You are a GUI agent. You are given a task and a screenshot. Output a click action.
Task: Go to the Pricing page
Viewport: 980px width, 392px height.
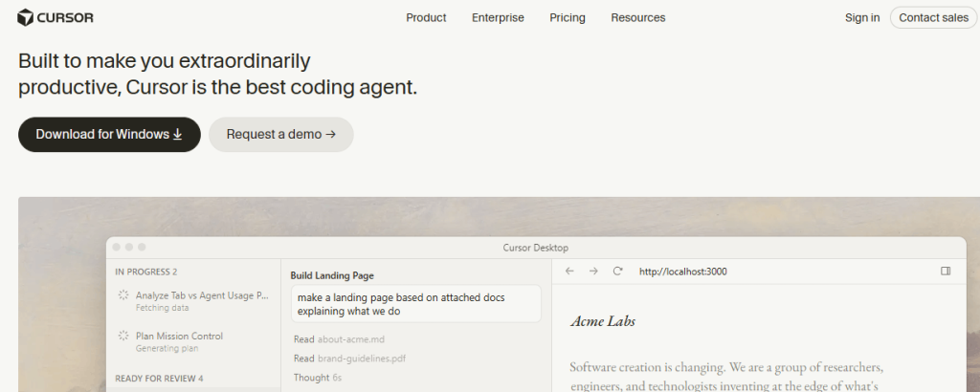tap(568, 17)
